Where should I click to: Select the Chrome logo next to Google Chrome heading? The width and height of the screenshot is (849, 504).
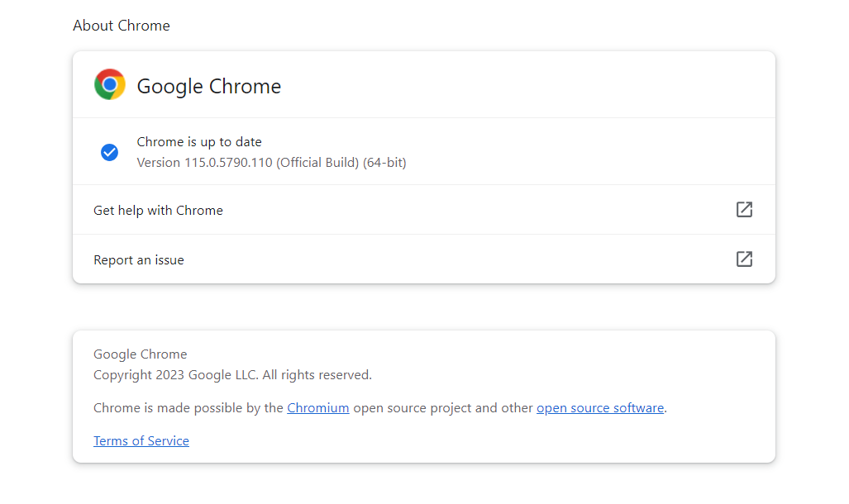pyautogui.click(x=109, y=84)
